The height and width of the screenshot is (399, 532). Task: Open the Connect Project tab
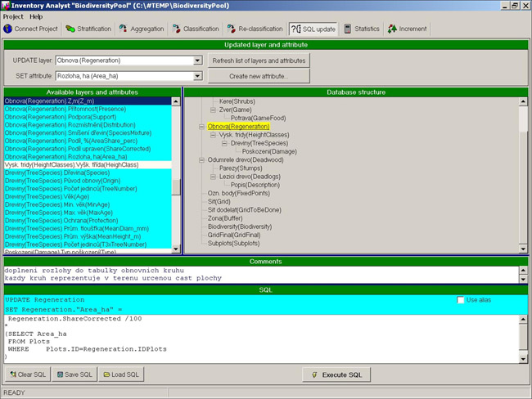tap(31, 29)
